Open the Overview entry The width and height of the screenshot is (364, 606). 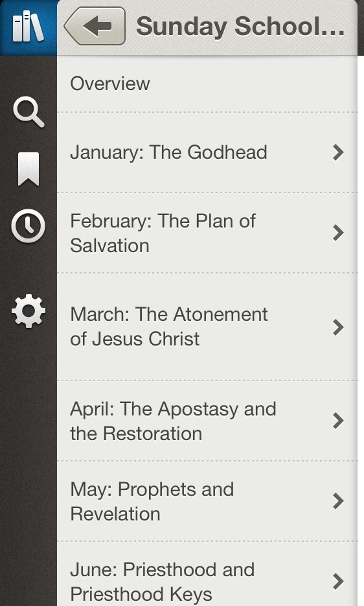[x=207, y=84]
